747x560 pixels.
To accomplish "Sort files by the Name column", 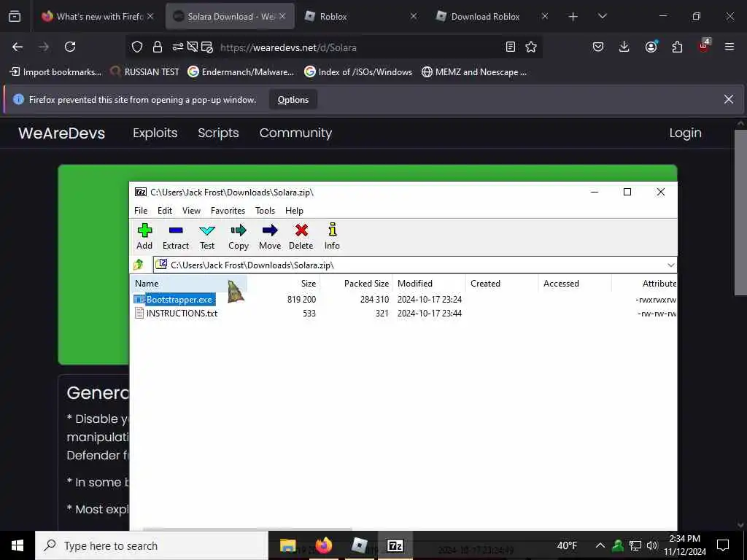I will click(x=189, y=284).
